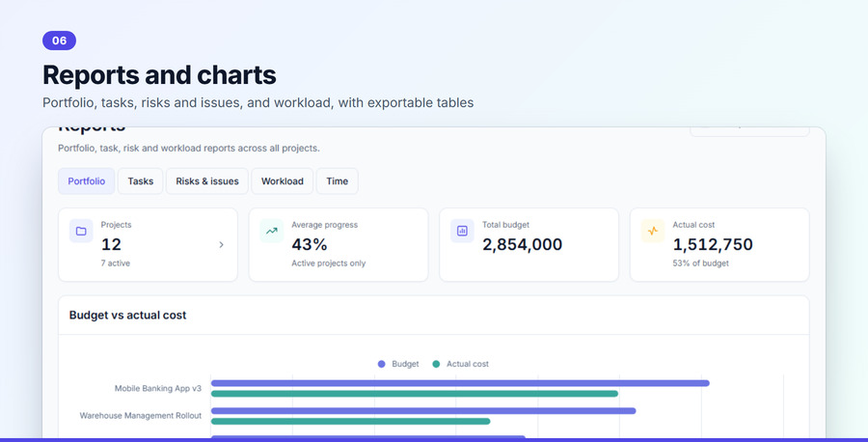Click 'Active projects only' caption
868x442 pixels.
coord(329,263)
